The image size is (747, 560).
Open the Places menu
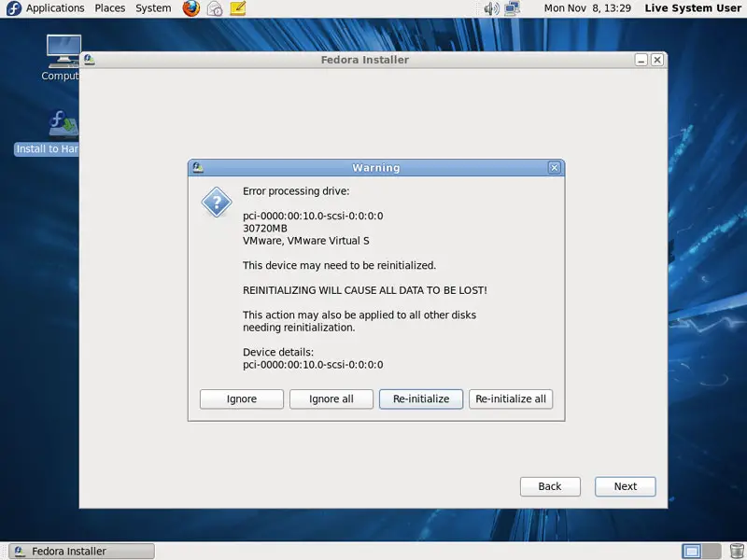tap(109, 8)
